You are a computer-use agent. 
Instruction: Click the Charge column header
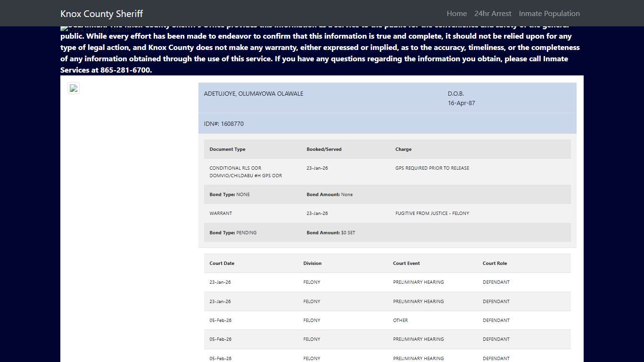coord(403,149)
